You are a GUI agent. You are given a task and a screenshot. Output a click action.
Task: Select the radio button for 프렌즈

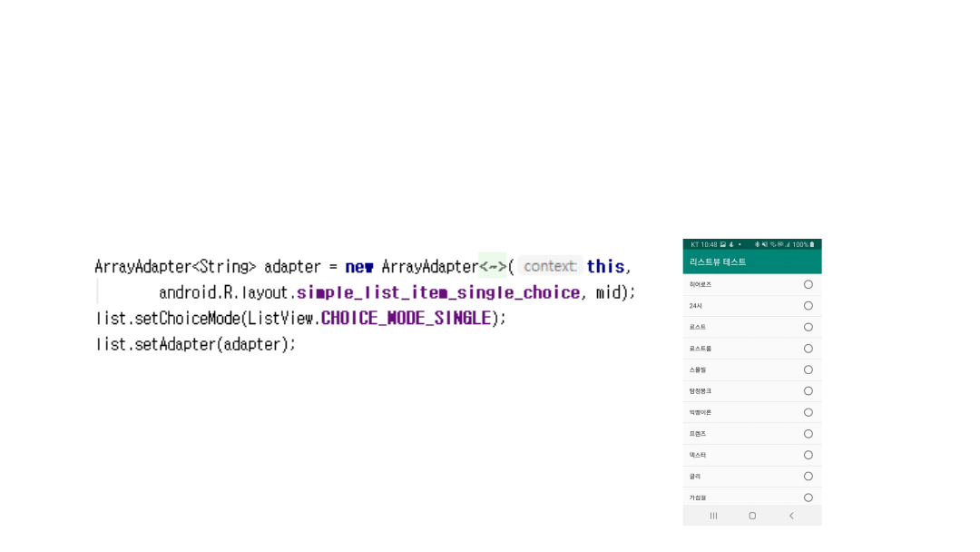tap(808, 434)
